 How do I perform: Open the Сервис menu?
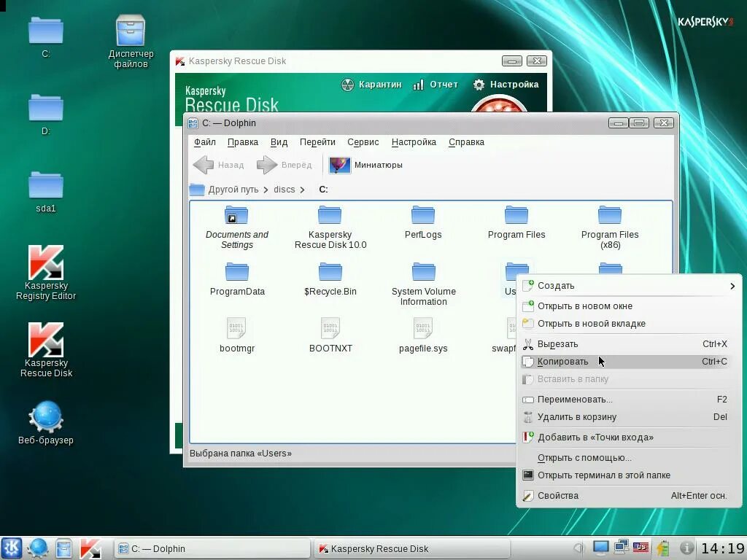(x=363, y=142)
